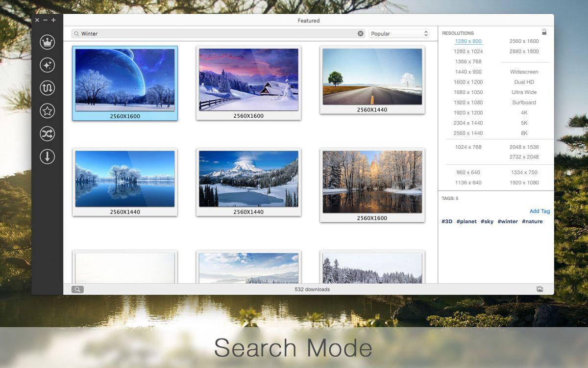
Task: Click in the Winter search field
Action: [216, 34]
